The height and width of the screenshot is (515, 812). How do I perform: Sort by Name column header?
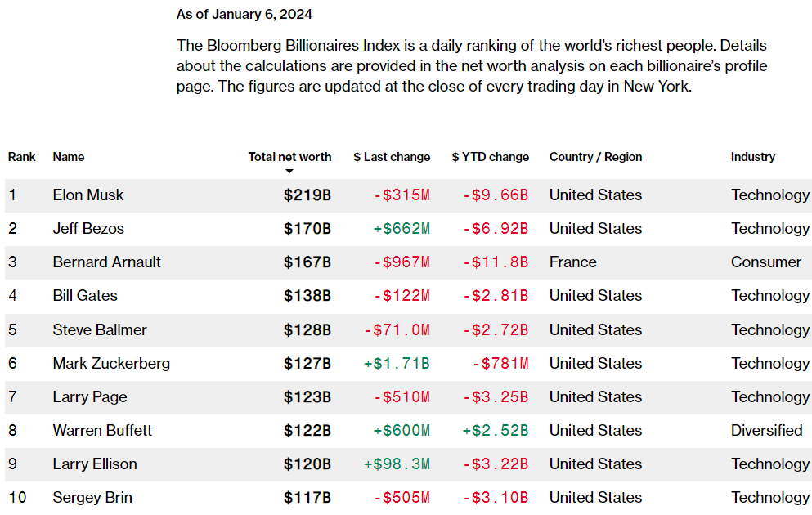click(x=69, y=157)
